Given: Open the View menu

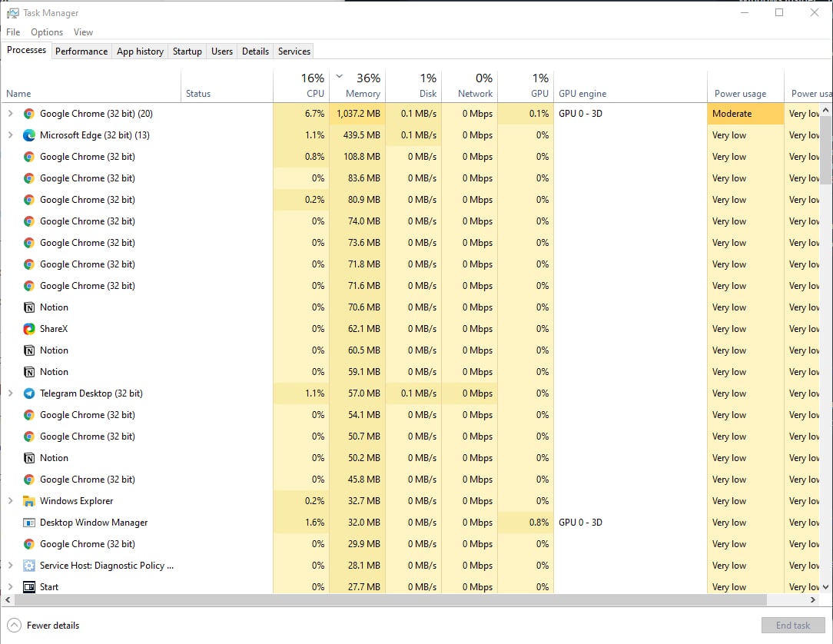Looking at the screenshot, I should 83,32.
